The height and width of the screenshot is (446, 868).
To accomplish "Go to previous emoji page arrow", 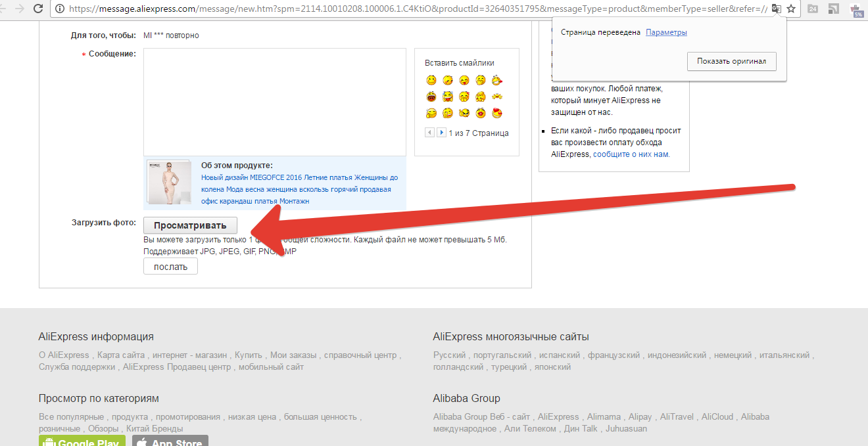I will (430, 133).
